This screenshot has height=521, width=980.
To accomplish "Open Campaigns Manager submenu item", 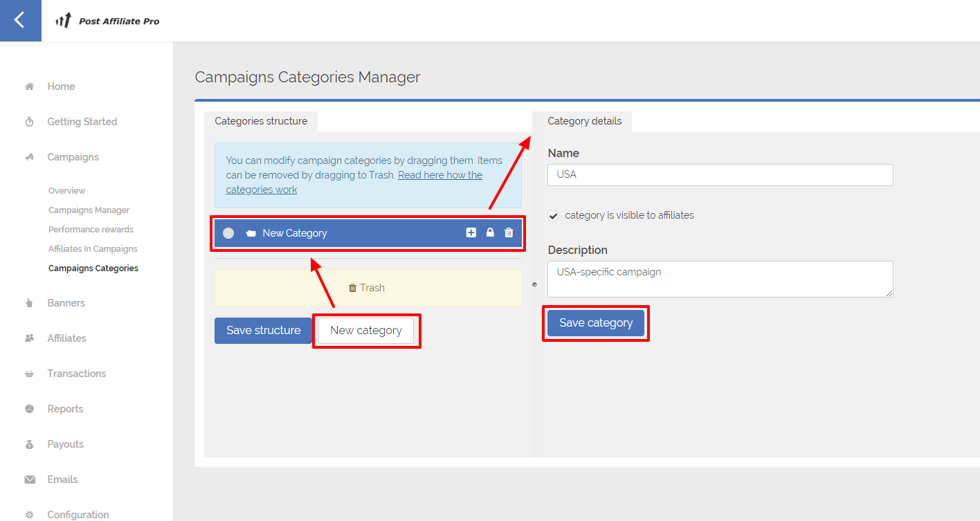I will (89, 210).
